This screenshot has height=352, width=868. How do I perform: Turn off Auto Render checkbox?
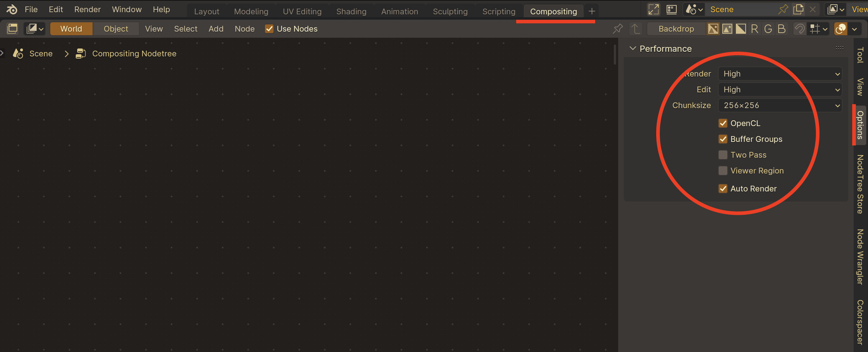723,189
